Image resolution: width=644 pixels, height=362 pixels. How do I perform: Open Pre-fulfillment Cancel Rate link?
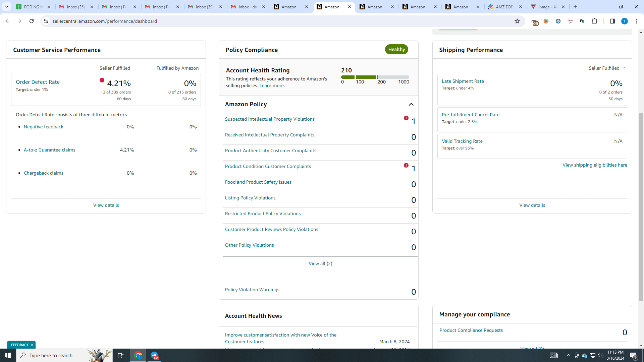click(x=471, y=115)
